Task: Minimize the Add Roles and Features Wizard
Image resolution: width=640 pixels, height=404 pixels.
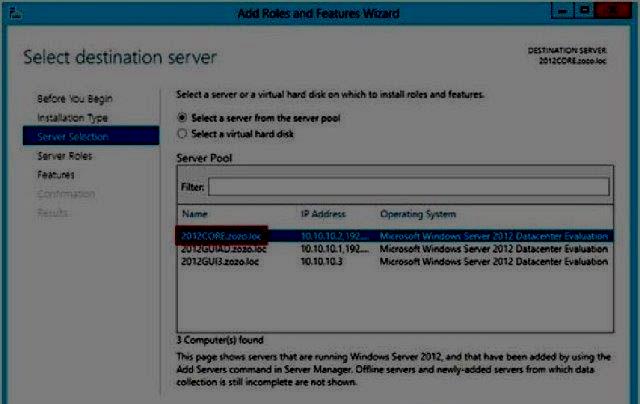Action: pyautogui.click(x=562, y=11)
